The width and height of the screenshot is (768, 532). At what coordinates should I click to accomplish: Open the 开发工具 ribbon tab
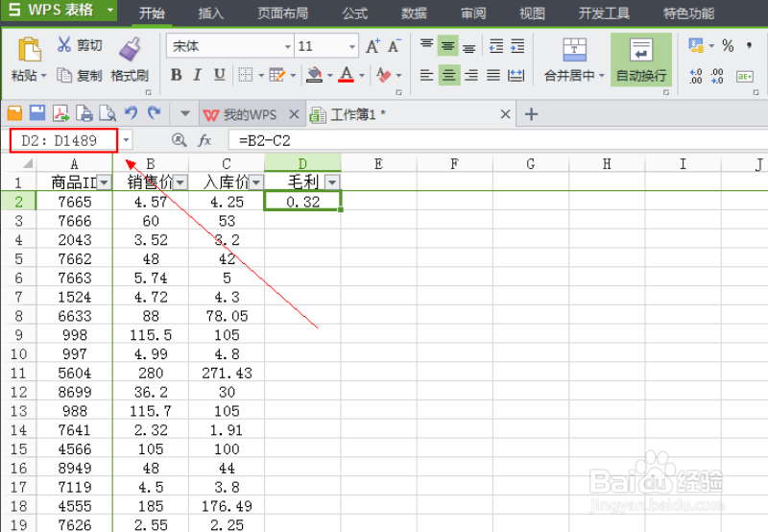tap(604, 12)
